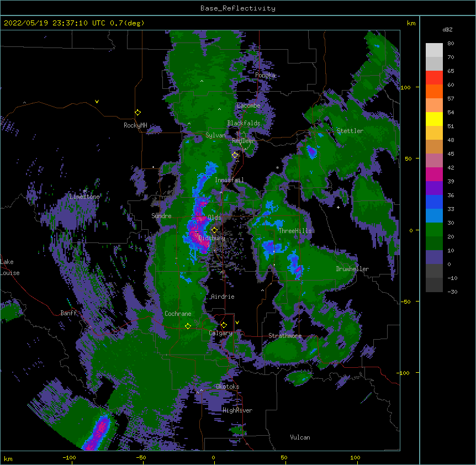This screenshot has width=476, height=465.
Task: Click the Strathmore label
Action: click(x=285, y=336)
